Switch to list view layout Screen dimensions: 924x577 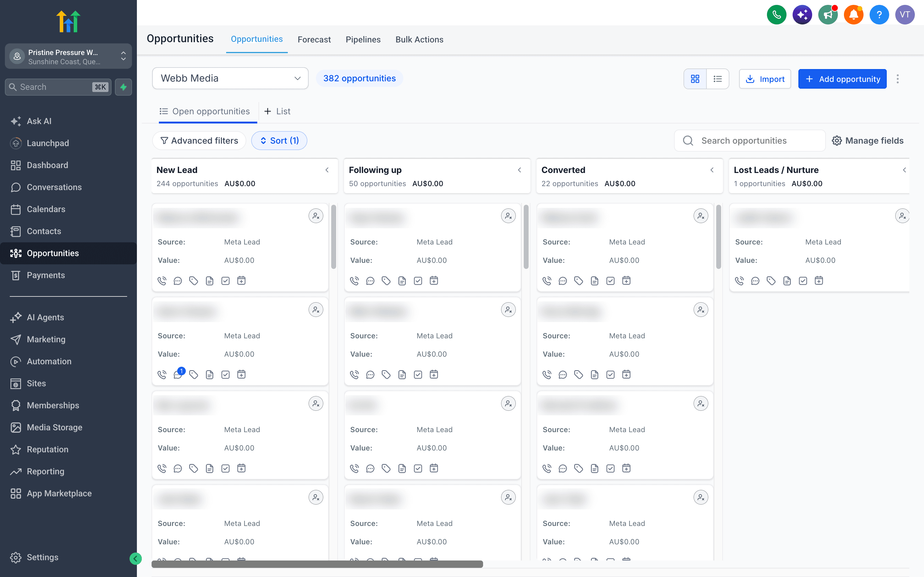718,79
